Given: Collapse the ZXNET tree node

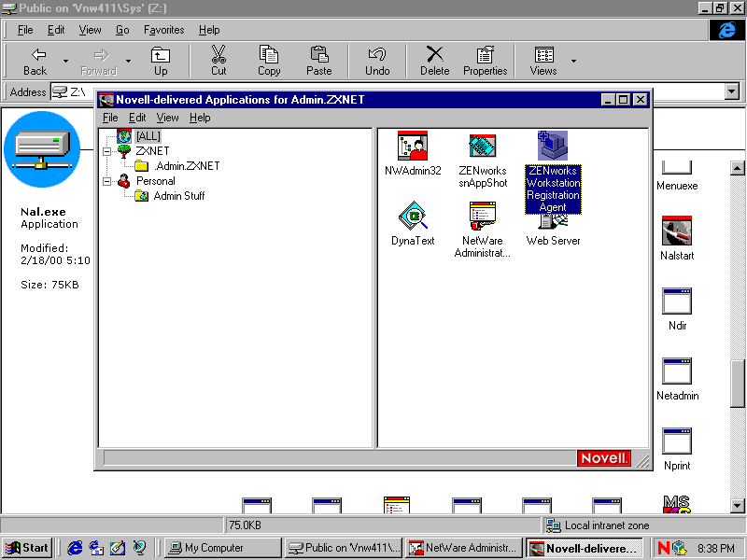Looking at the screenshot, I should coord(107,151).
